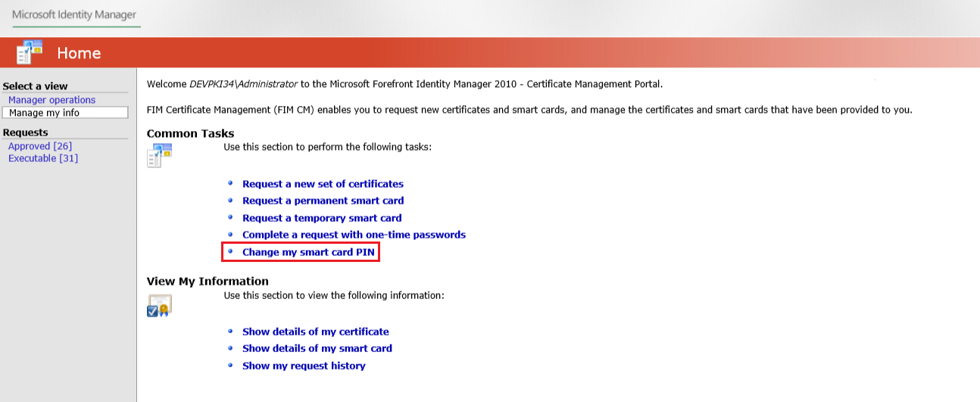
Task: Click the View My Information certificate icon
Action: coord(159,306)
